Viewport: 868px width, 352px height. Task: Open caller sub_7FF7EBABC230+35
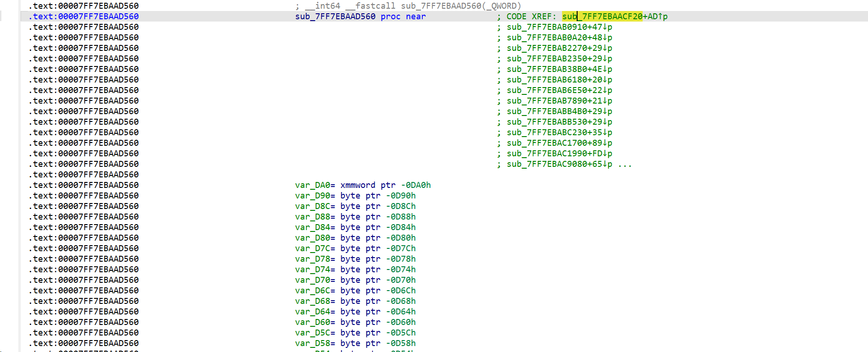pyautogui.click(x=559, y=132)
